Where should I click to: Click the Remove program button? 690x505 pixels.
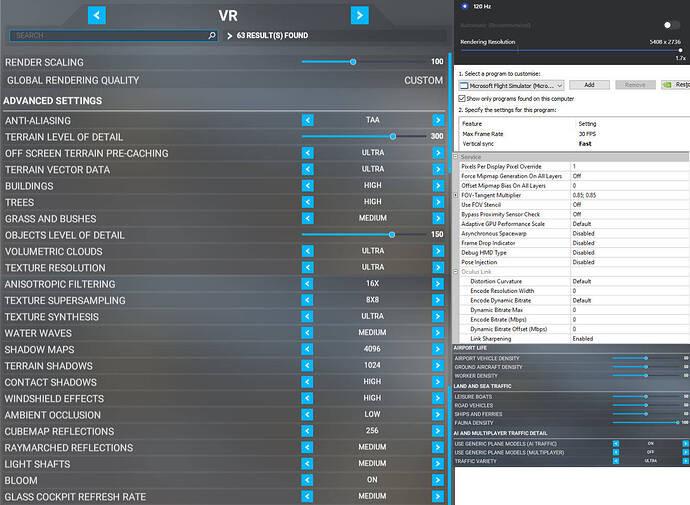[x=635, y=85]
